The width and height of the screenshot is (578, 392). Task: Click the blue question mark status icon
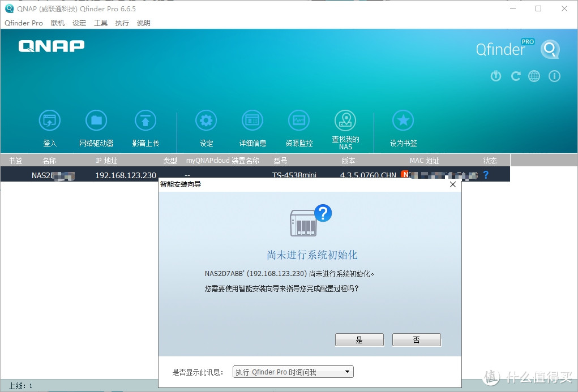coord(486,175)
